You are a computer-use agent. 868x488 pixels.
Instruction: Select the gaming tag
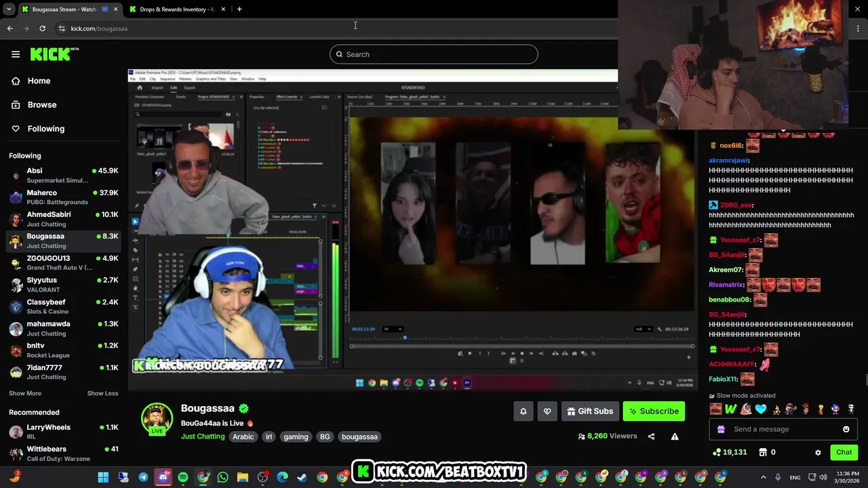click(296, 436)
